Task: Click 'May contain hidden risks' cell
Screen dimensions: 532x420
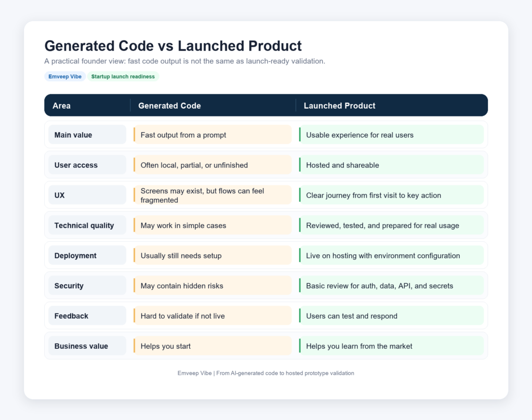Action: tap(212, 285)
